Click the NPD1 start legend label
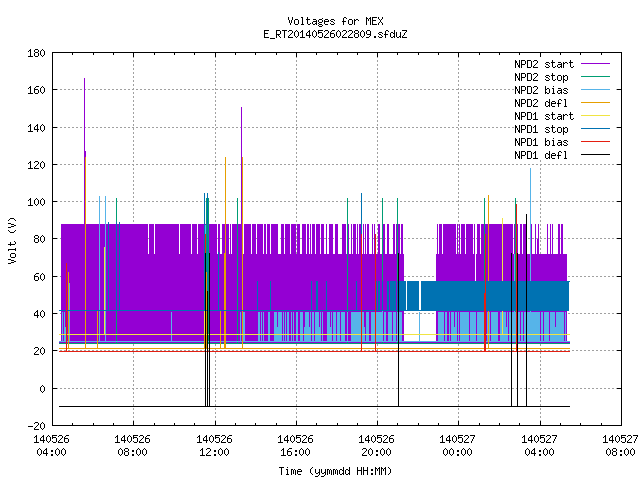This screenshot has height=480, width=640. click(544, 116)
